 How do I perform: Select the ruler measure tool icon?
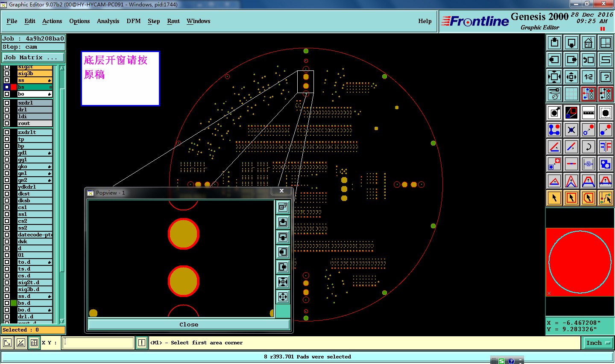589,113
